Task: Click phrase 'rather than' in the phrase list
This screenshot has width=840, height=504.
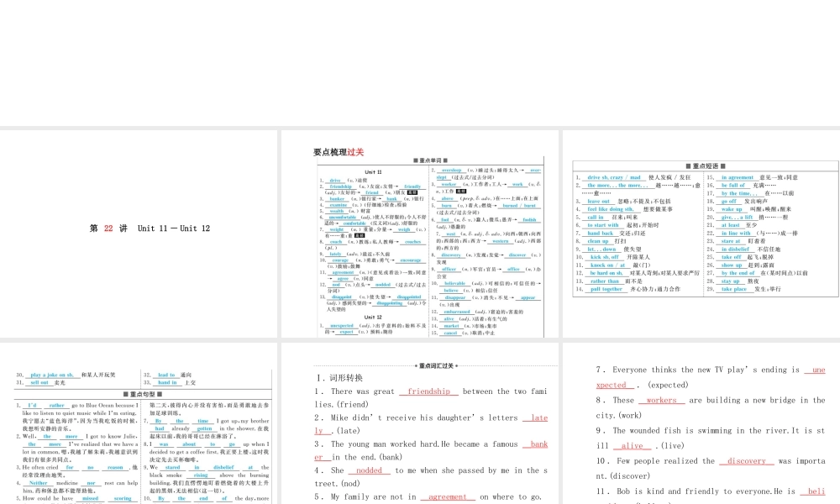Action: [x=604, y=281]
